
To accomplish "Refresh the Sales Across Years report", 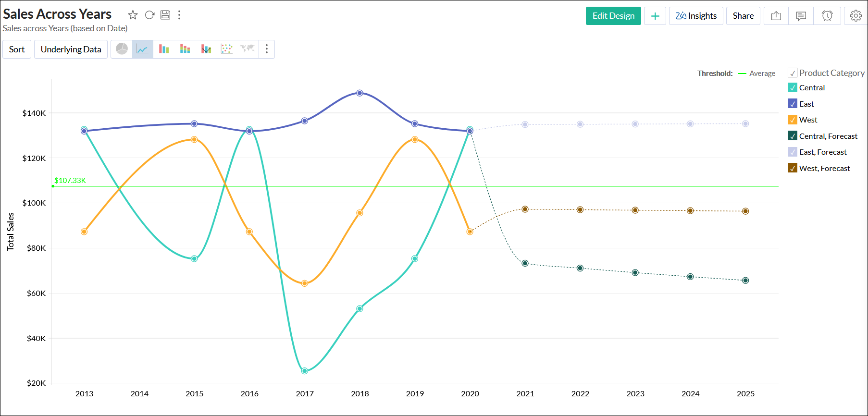I will click(149, 15).
